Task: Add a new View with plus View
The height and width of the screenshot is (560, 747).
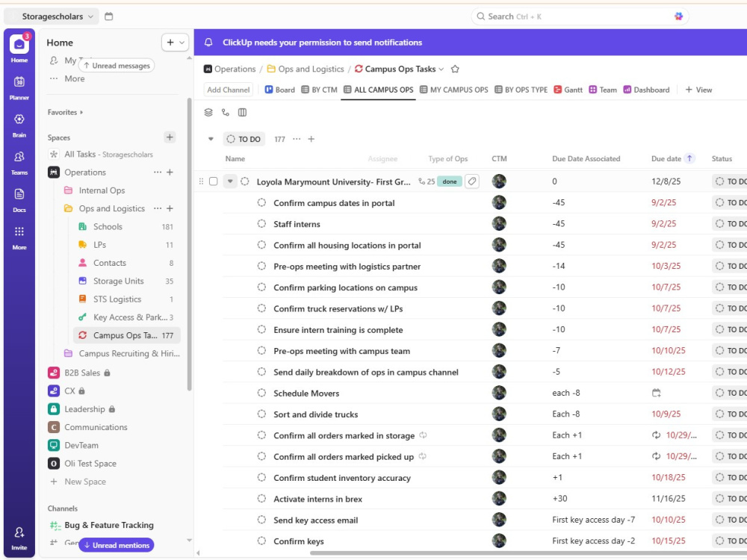Action: pyautogui.click(x=698, y=90)
